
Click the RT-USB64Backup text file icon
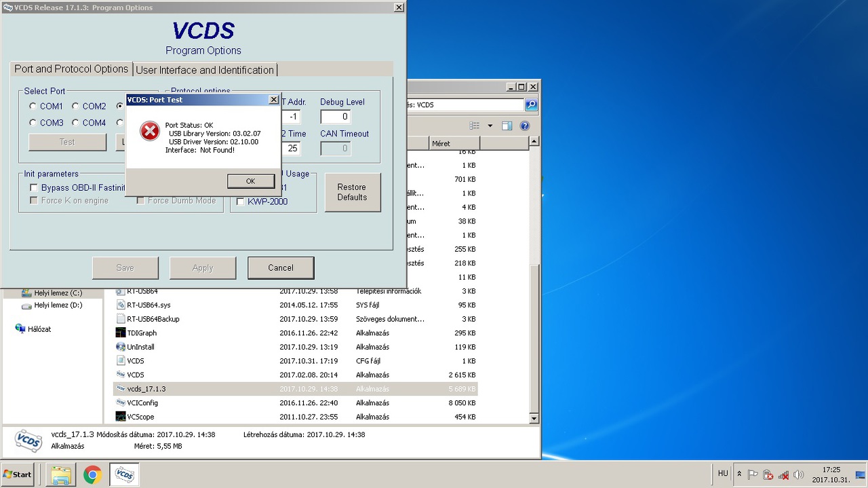click(121, 319)
